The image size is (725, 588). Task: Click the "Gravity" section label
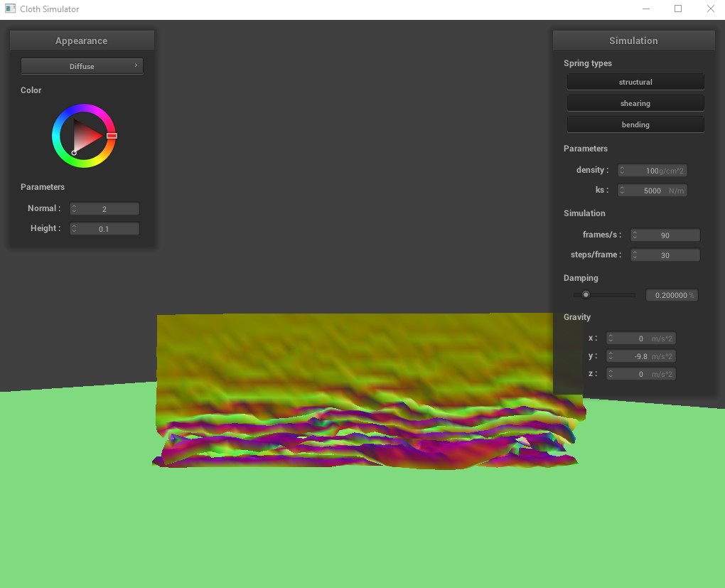577,317
